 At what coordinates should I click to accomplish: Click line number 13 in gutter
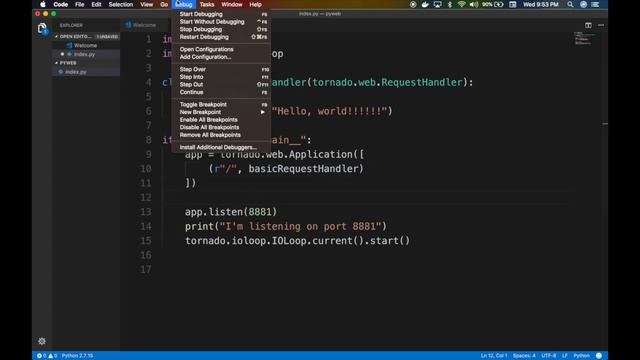[146, 212]
